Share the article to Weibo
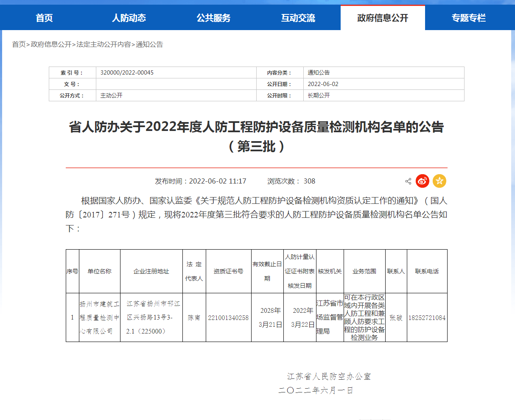The height and width of the screenshot is (420, 515). (423, 181)
